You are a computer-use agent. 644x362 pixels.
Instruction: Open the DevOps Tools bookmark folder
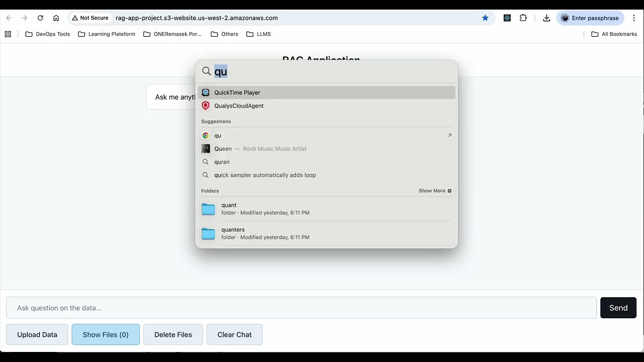48,34
